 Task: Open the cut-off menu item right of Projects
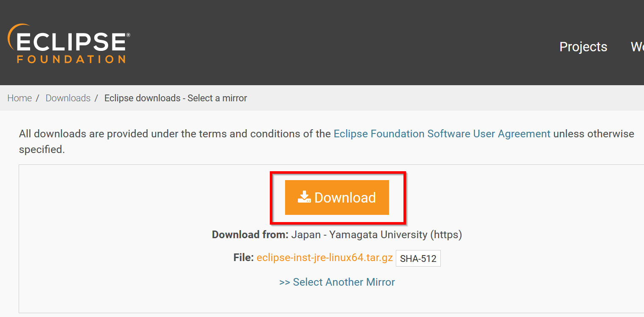click(x=637, y=47)
